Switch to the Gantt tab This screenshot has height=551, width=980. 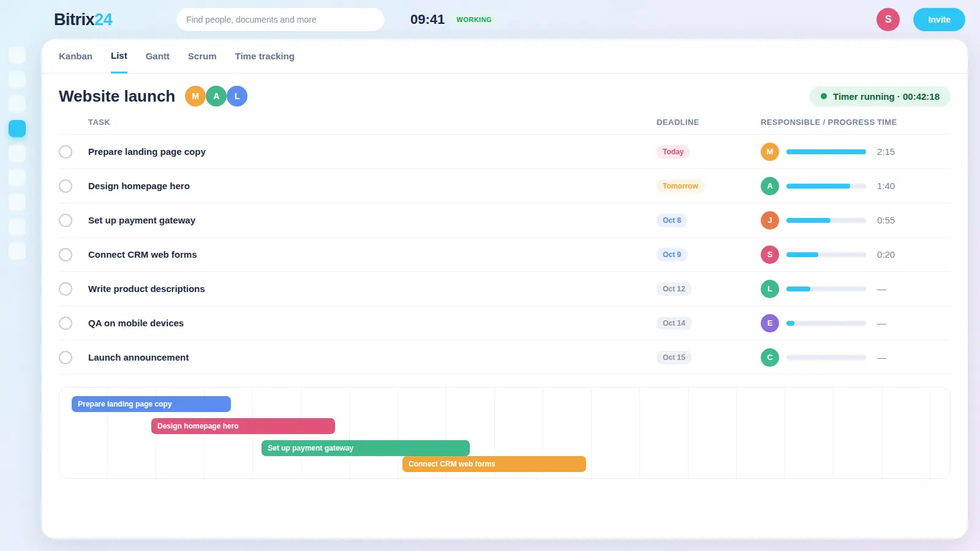click(157, 56)
